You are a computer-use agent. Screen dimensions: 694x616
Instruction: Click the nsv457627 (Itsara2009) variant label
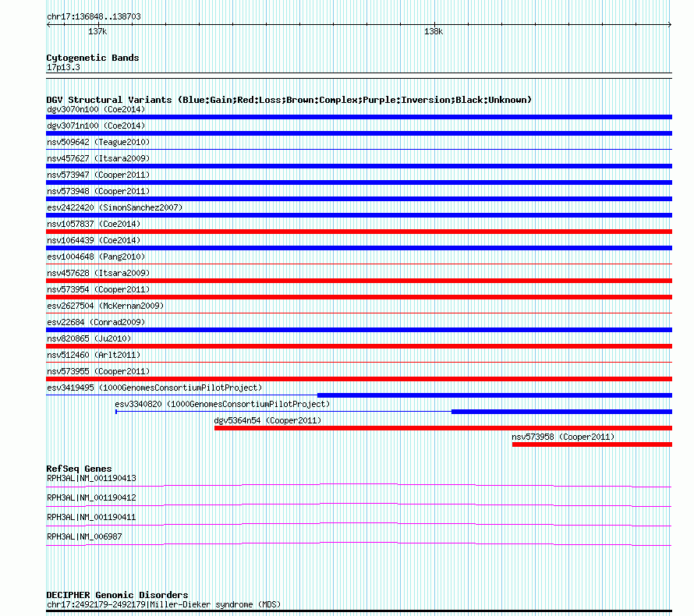pyautogui.click(x=98, y=158)
